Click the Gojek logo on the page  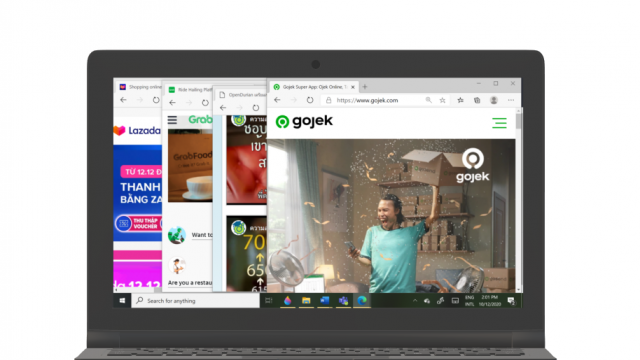(x=304, y=121)
